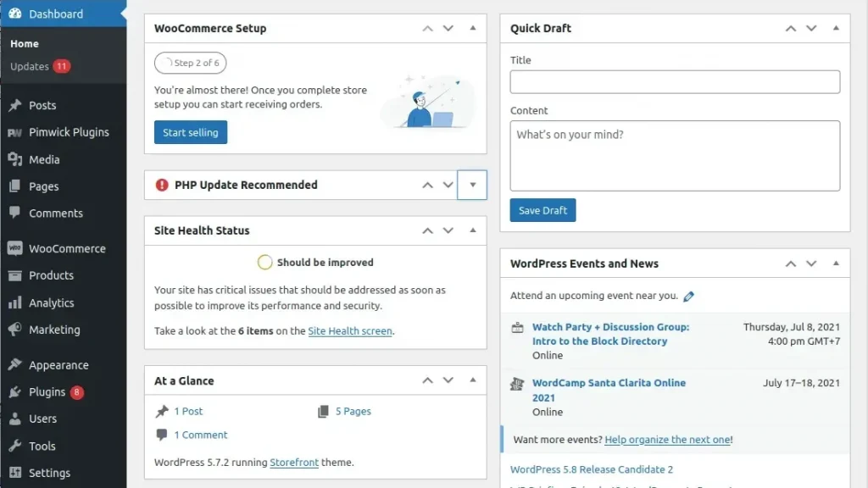Image resolution: width=868 pixels, height=488 pixels.
Task: Click the What's on your mind textarea
Action: click(x=675, y=156)
